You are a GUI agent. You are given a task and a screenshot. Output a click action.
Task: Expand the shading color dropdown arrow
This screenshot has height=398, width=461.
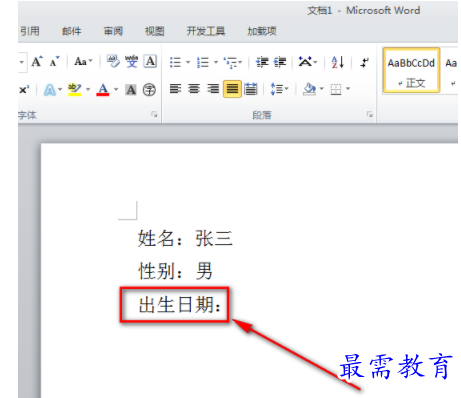tap(322, 89)
